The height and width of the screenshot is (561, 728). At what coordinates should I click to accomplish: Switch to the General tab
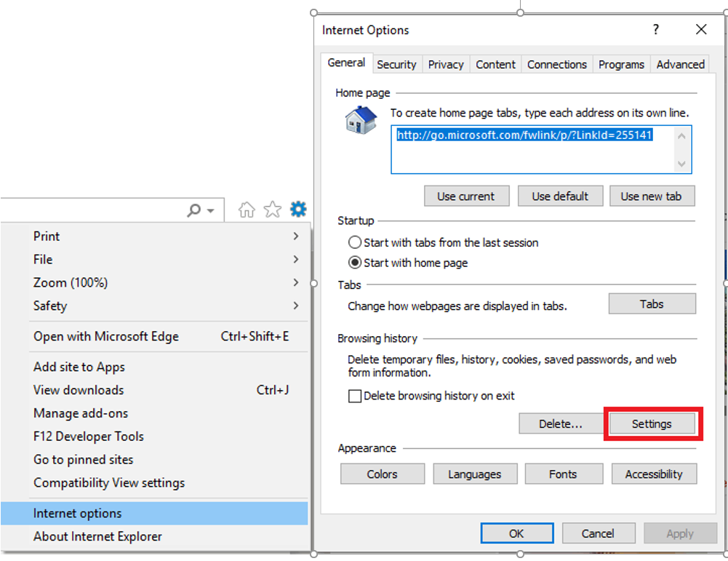(x=346, y=63)
